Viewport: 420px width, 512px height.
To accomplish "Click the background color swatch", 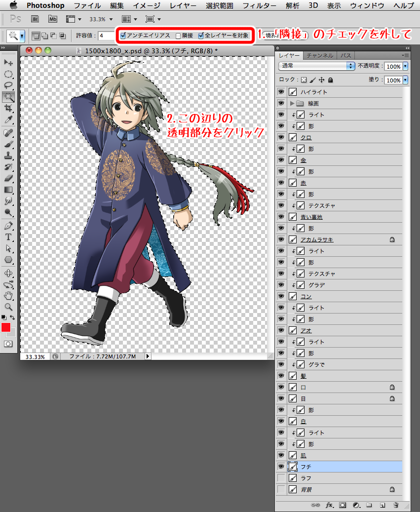I will tap(12, 333).
